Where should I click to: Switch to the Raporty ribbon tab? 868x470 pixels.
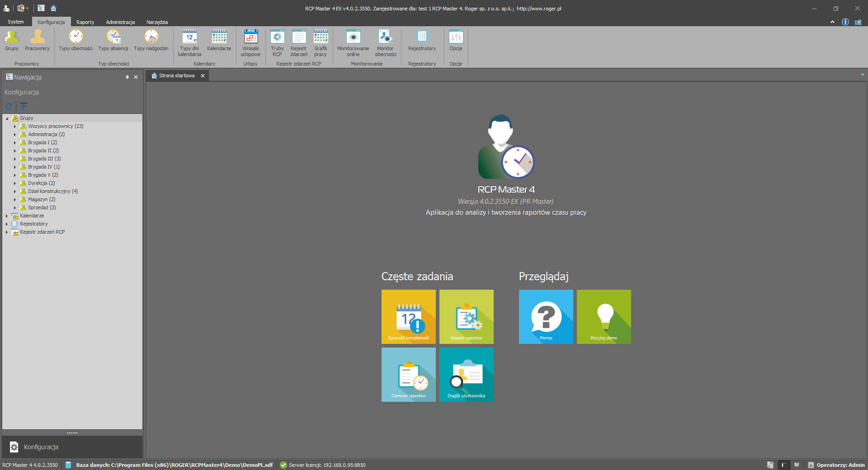point(85,22)
